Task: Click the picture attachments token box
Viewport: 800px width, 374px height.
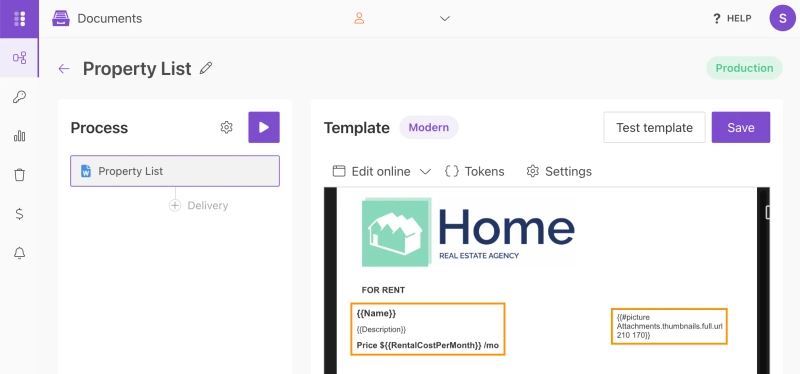Action: coord(669,326)
